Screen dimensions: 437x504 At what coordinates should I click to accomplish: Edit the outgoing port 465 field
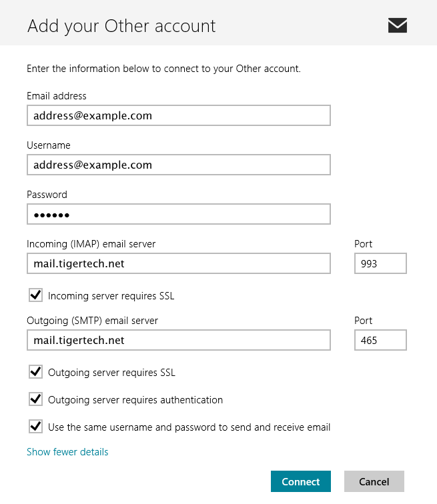click(380, 340)
